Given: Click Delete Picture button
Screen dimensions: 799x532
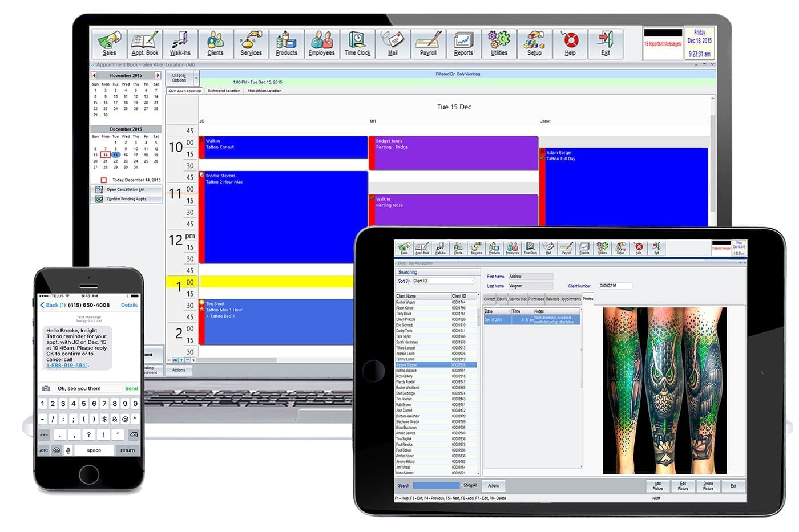Looking at the screenshot, I should 708,486.
